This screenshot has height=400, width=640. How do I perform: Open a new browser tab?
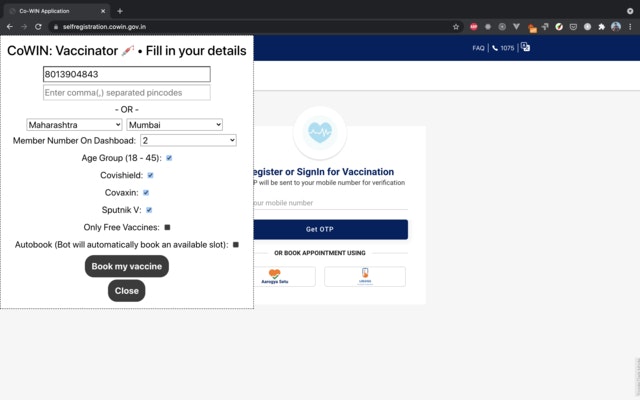(x=120, y=11)
